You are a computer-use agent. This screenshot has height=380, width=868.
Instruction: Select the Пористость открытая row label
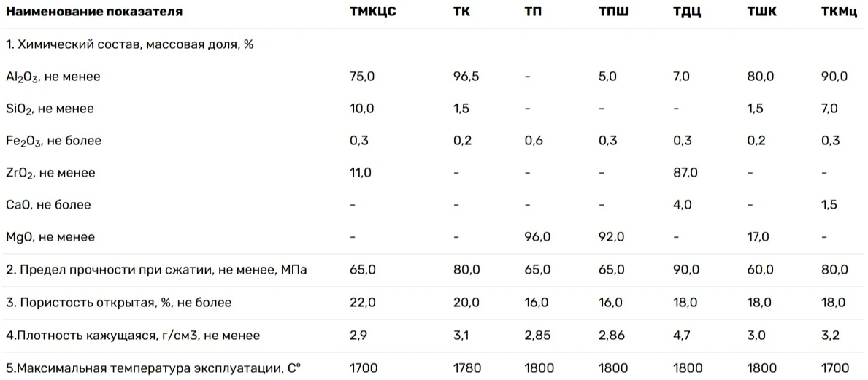pyautogui.click(x=118, y=303)
